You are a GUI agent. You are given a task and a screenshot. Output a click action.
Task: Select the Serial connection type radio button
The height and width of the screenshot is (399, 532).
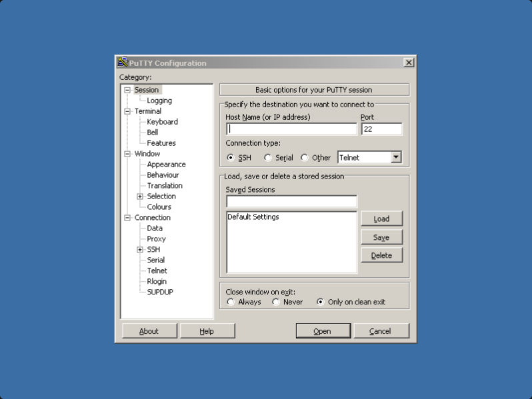tap(268, 158)
